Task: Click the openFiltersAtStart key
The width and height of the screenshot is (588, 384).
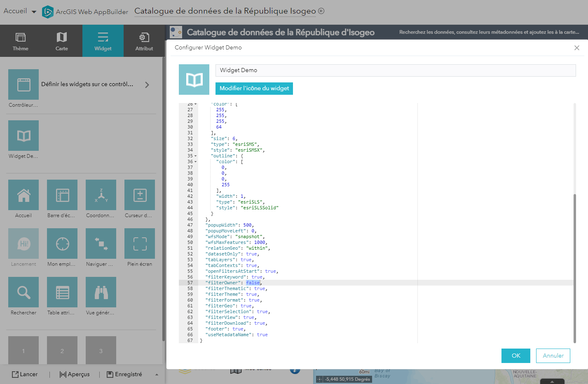Action: tap(232, 271)
